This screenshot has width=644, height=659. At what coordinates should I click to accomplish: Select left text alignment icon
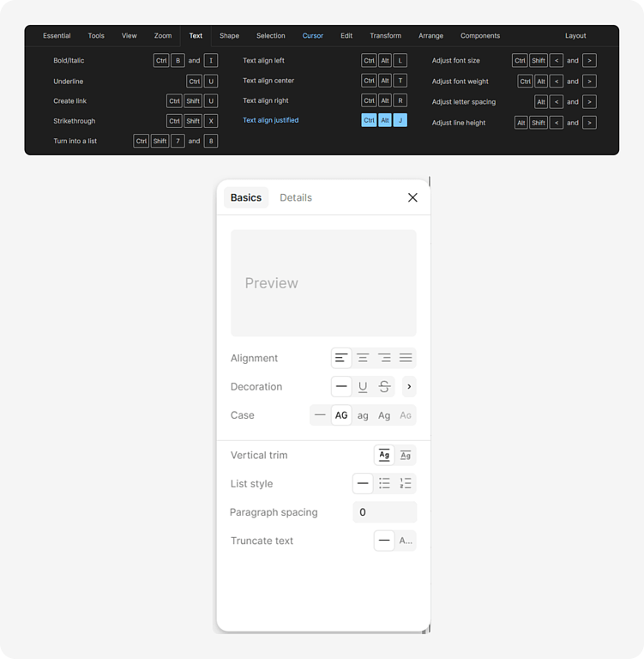341,358
